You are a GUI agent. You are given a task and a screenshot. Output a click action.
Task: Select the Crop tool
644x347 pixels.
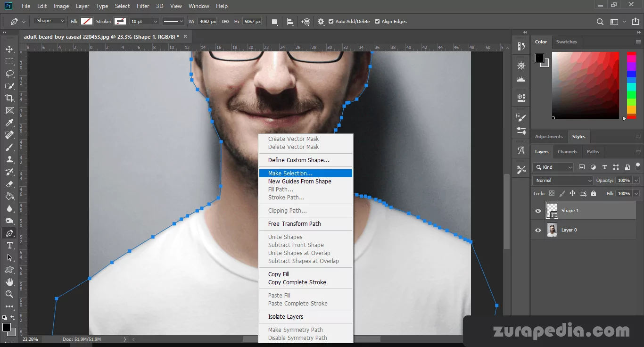pos(9,98)
